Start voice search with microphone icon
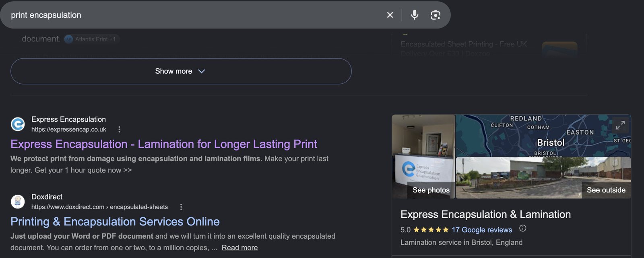The image size is (644, 258). pyautogui.click(x=414, y=15)
